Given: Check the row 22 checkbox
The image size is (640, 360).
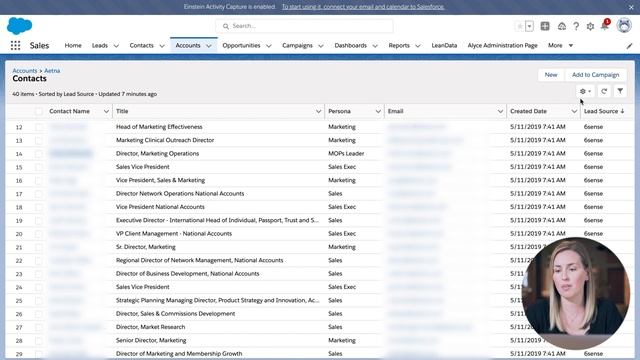Looking at the screenshot, I should click(39, 260).
